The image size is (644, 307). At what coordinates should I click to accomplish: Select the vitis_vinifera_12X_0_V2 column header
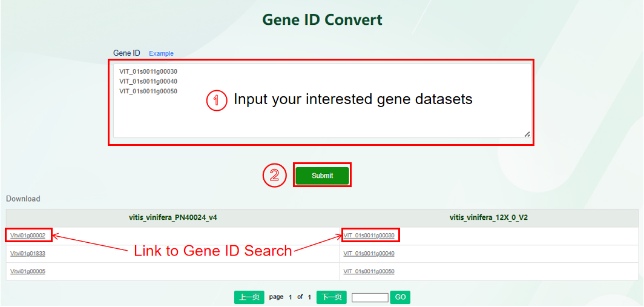coord(488,217)
